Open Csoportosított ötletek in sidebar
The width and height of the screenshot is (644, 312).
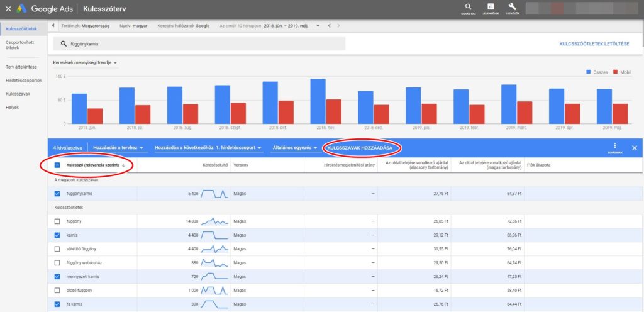pos(19,45)
